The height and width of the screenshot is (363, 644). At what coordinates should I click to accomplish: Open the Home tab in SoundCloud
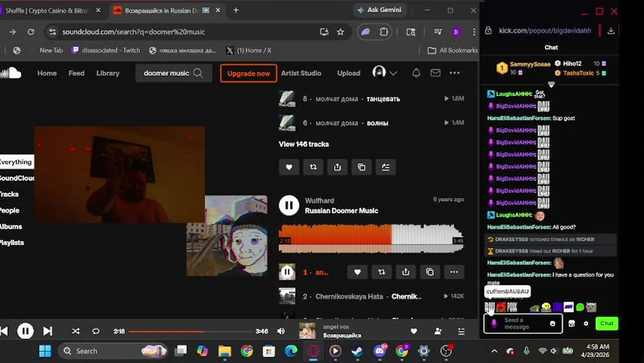(47, 73)
